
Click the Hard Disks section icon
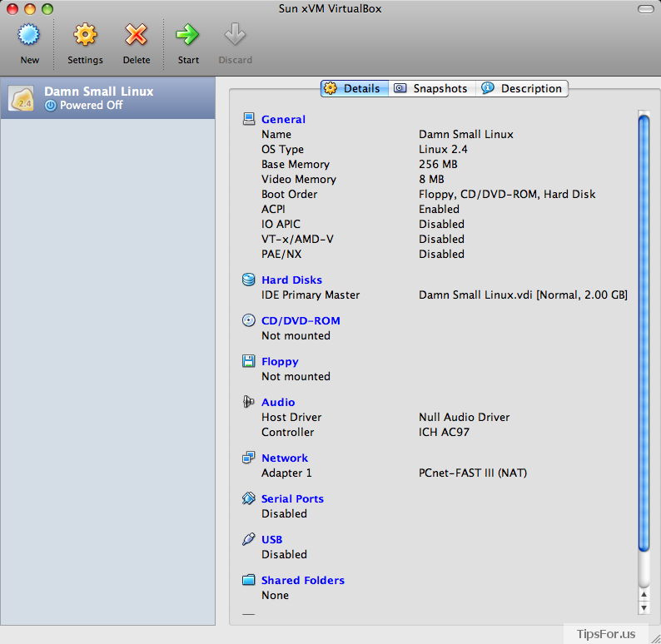[249, 280]
